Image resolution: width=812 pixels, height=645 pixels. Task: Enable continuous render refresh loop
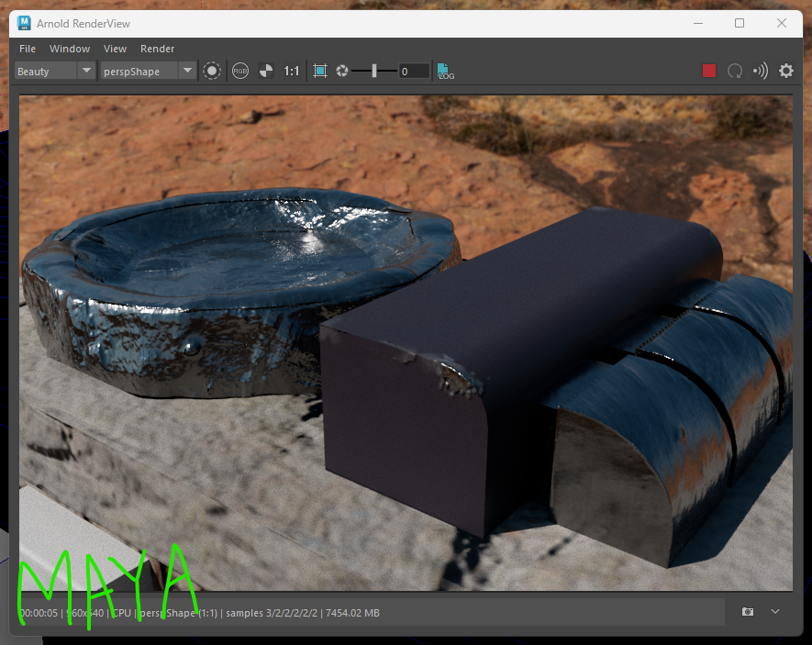point(734,71)
